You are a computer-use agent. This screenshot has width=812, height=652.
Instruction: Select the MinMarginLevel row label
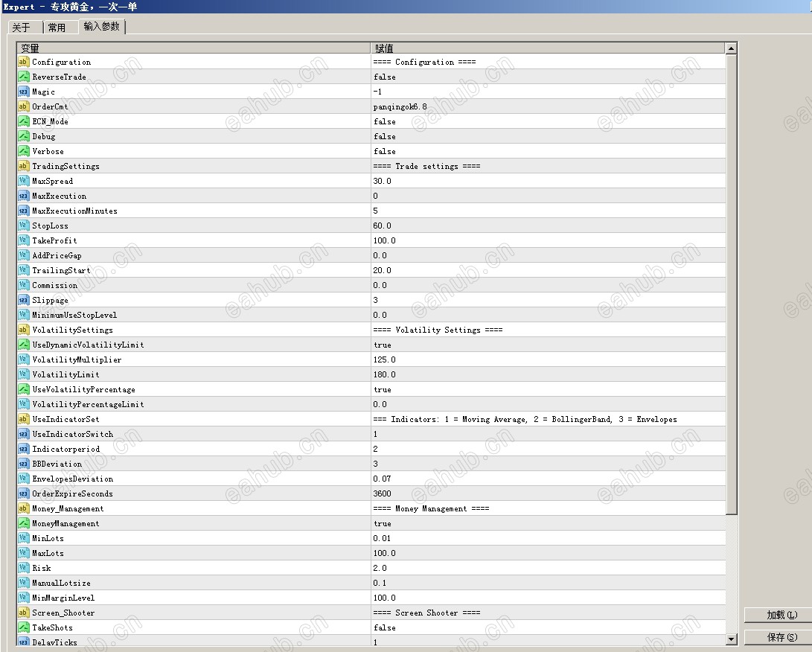pos(63,598)
